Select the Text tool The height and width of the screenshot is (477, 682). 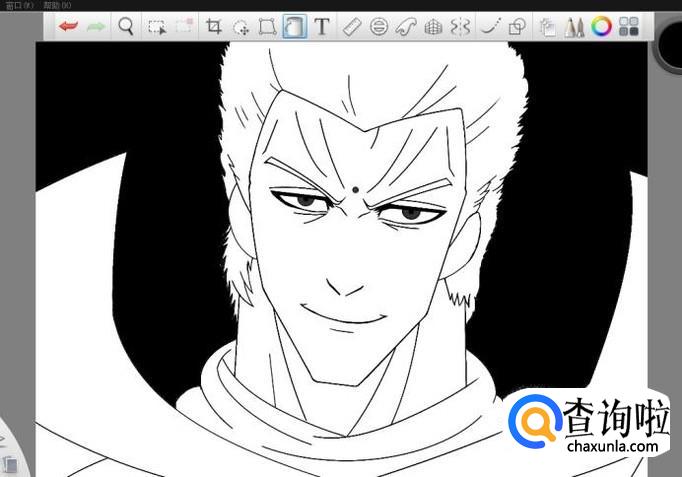(322, 27)
